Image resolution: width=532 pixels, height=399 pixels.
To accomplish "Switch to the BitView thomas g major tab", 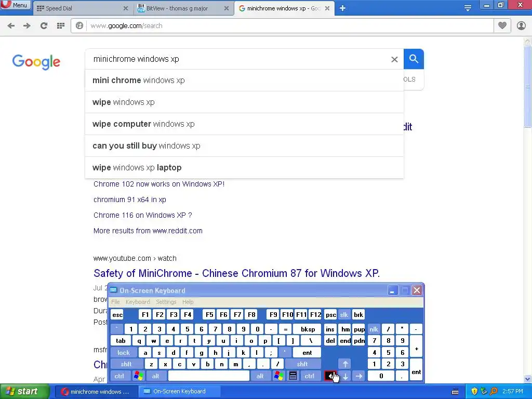I will pyautogui.click(x=178, y=8).
